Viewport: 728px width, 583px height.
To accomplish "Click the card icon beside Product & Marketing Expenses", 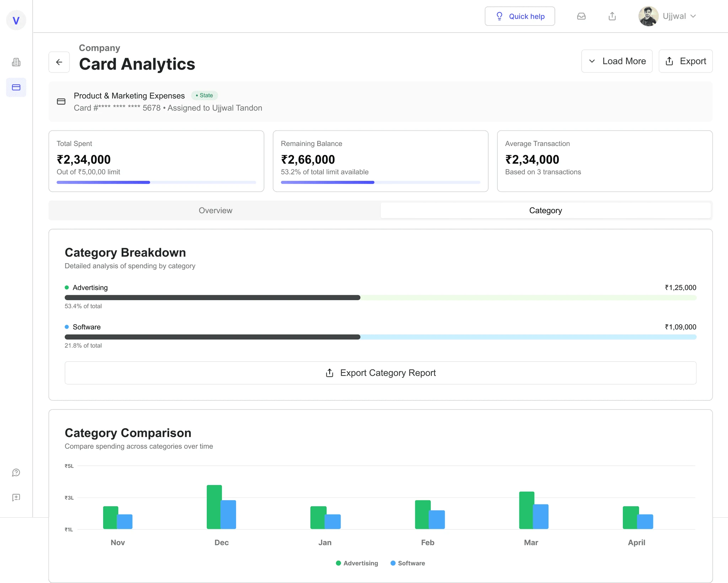I will pos(61,102).
